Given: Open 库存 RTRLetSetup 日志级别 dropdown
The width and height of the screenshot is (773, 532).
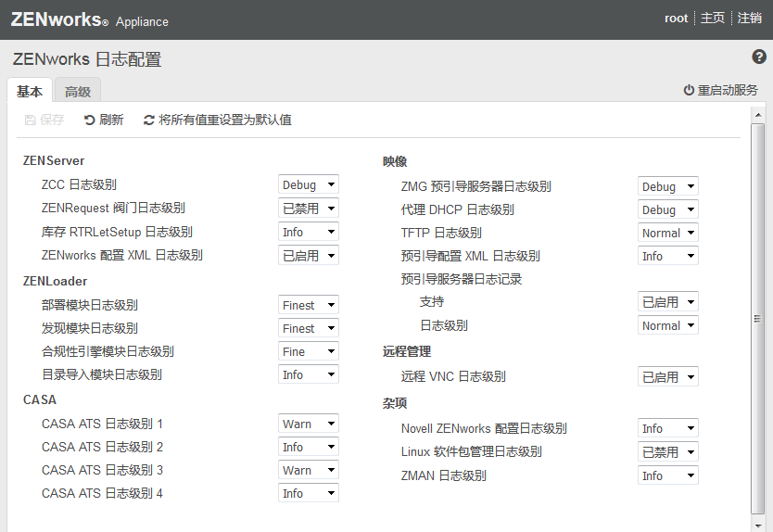Looking at the screenshot, I should 308,232.
